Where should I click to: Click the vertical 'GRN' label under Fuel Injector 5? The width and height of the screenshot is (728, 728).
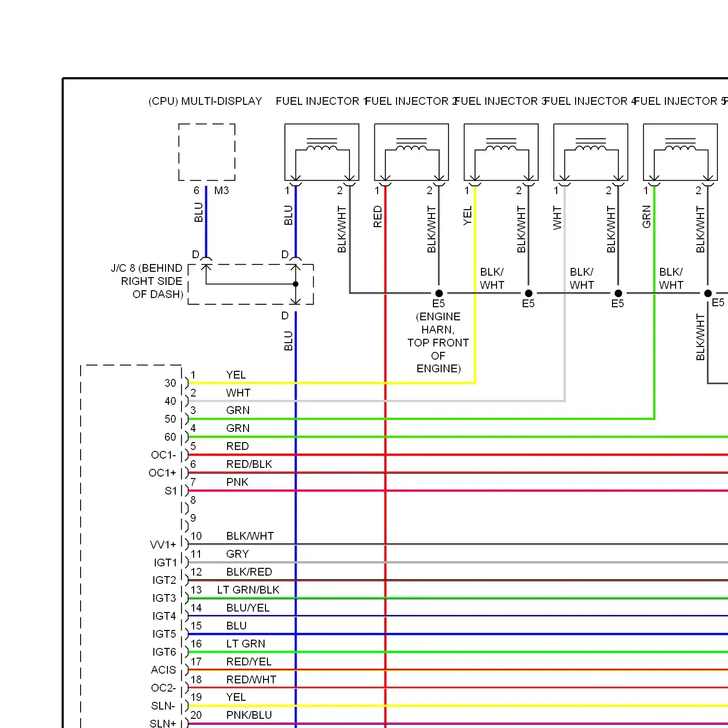(646, 216)
